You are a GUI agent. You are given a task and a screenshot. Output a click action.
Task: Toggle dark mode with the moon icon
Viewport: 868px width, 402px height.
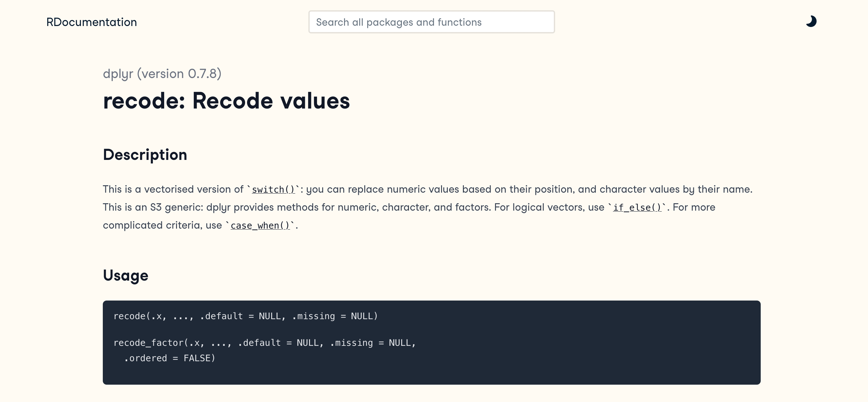click(811, 22)
